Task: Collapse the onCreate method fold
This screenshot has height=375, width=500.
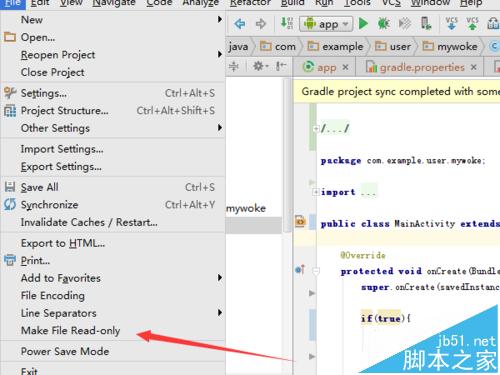Action: [x=316, y=271]
